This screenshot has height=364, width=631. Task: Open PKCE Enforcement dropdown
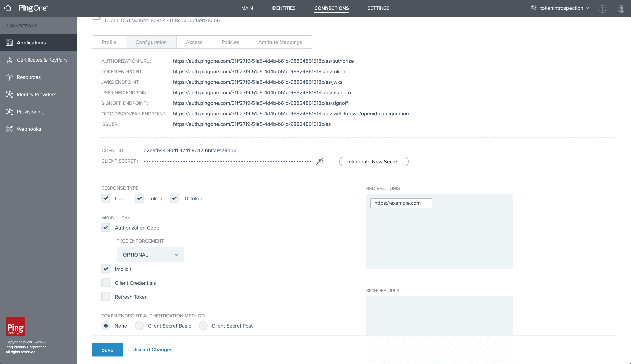pos(150,255)
